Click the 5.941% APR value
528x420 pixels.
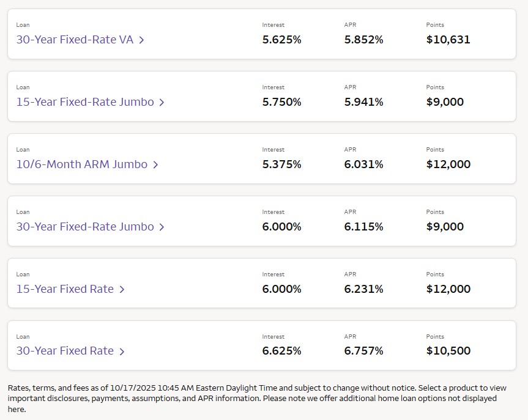[x=363, y=102]
